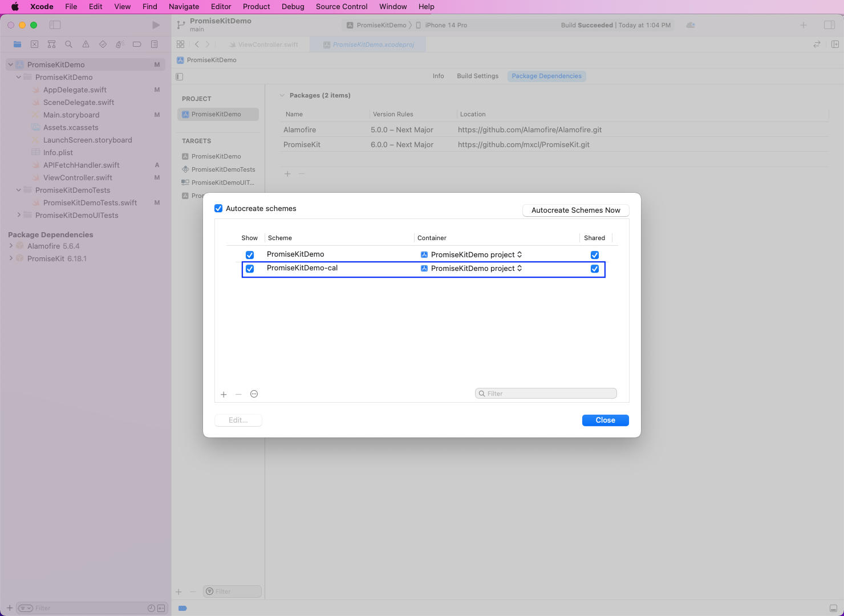Open the related items grid icon
Screen dimensions: 844x616
point(180,44)
